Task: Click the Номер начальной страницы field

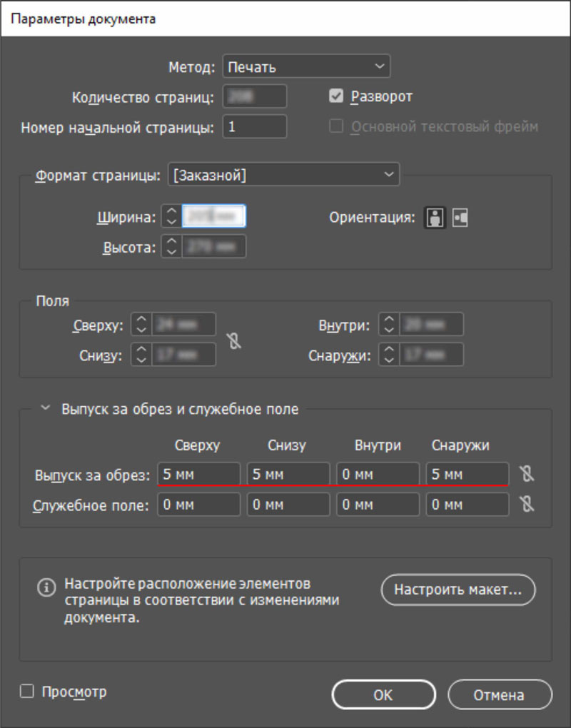Action: tap(255, 127)
